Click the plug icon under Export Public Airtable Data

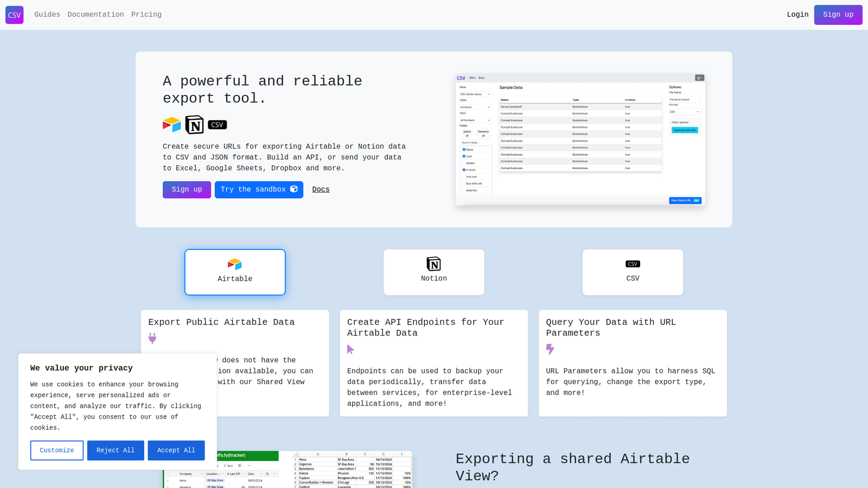tap(152, 338)
